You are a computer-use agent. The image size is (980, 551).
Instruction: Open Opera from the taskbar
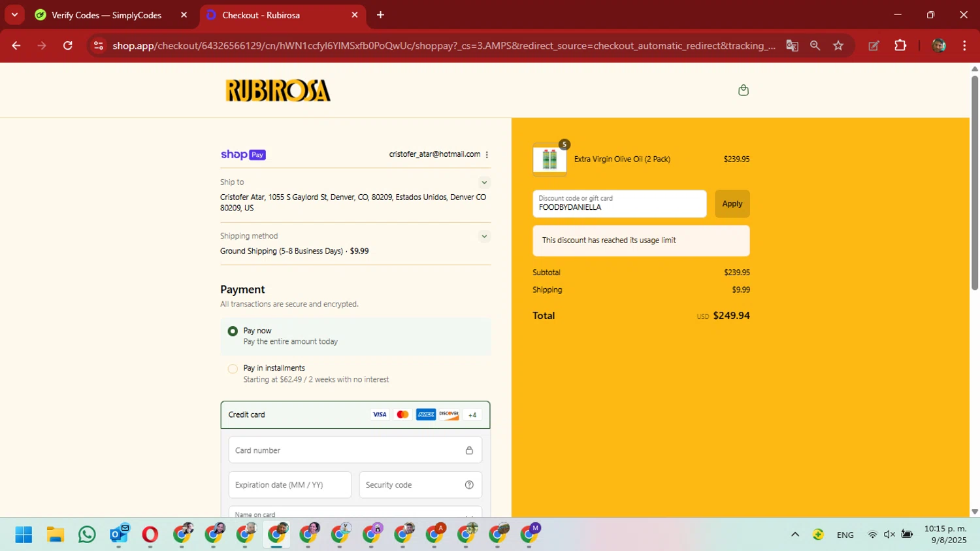pyautogui.click(x=150, y=535)
